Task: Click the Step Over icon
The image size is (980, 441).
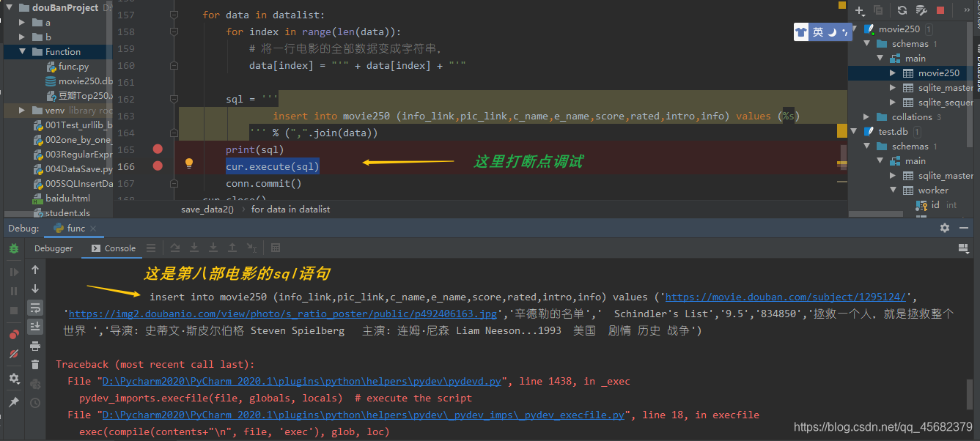Action: pos(175,248)
